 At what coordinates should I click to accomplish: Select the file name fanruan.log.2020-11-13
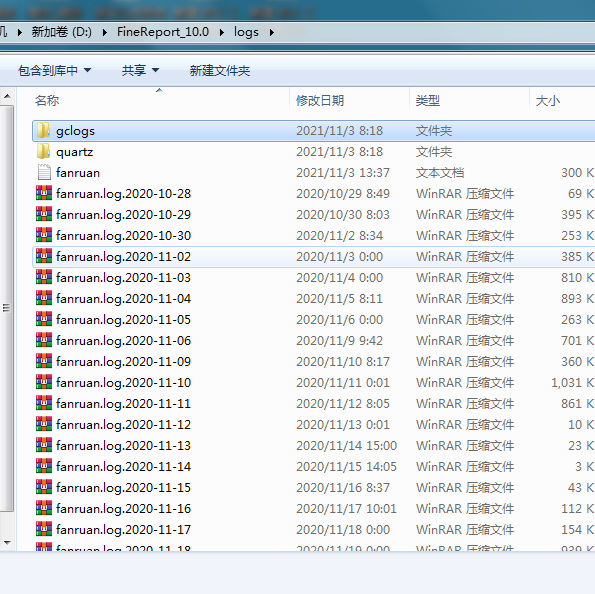[x=123, y=446]
